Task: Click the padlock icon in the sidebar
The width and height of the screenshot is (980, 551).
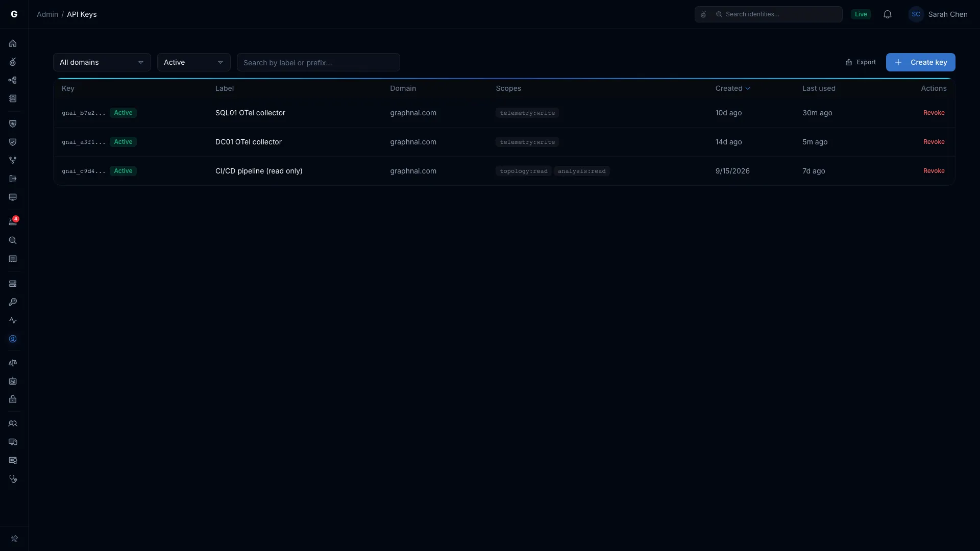Action: click(x=13, y=399)
